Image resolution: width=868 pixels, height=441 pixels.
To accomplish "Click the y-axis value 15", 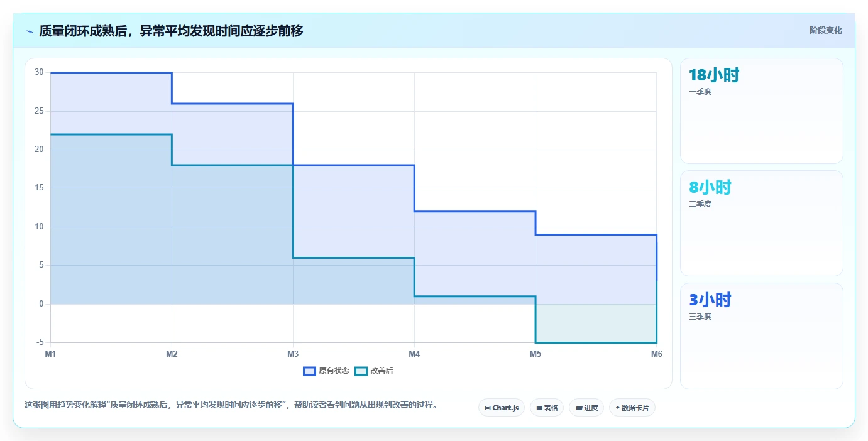I will click(39, 188).
